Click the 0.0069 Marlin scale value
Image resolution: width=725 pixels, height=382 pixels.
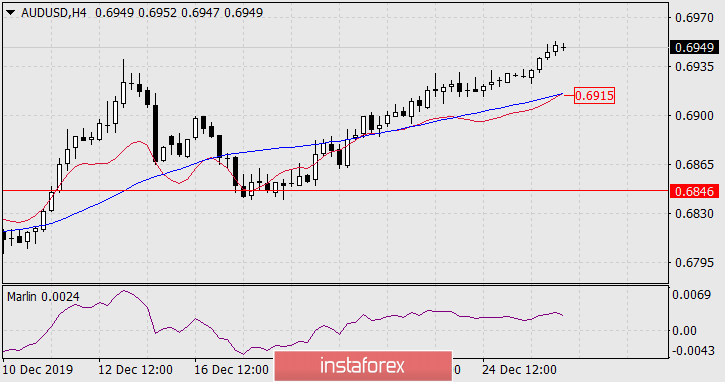click(x=691, y=295)
